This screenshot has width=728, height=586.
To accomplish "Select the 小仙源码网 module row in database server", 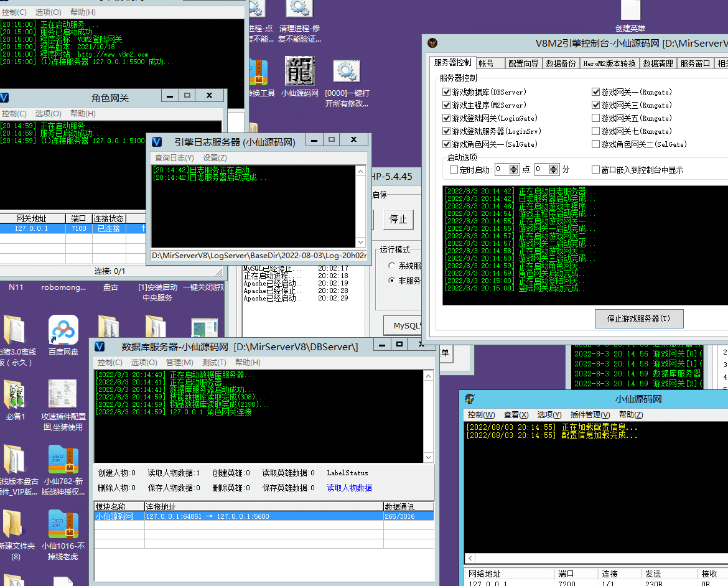I will click(264, 516).
